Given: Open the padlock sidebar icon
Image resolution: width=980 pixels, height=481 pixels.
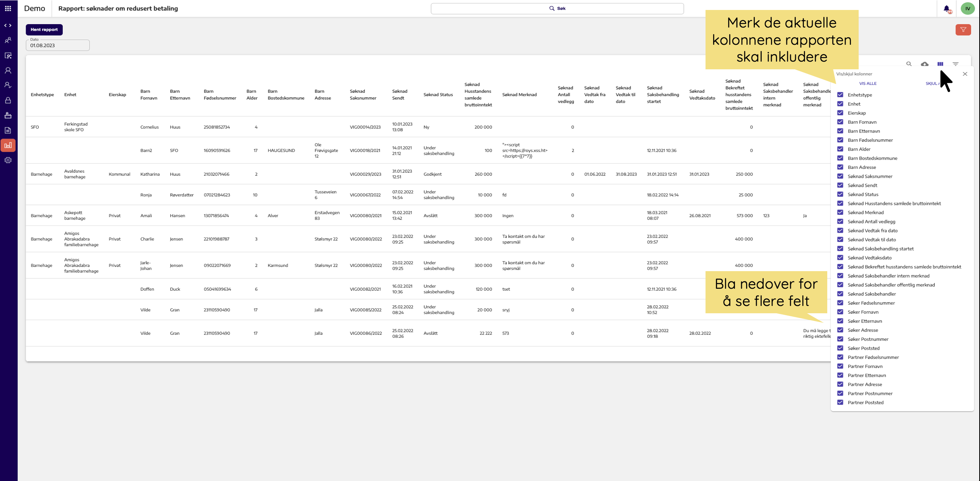Looking at the screenshot, I should click(x=8, y=100).
